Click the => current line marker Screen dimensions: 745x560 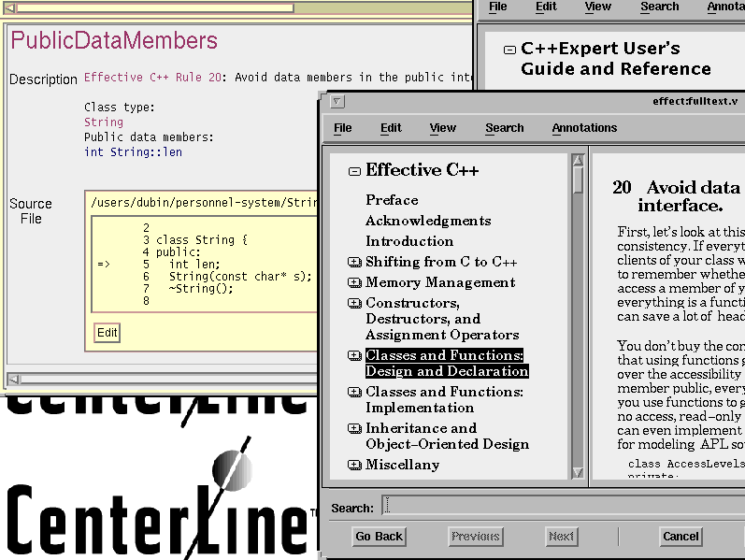(x=104, y=265)
